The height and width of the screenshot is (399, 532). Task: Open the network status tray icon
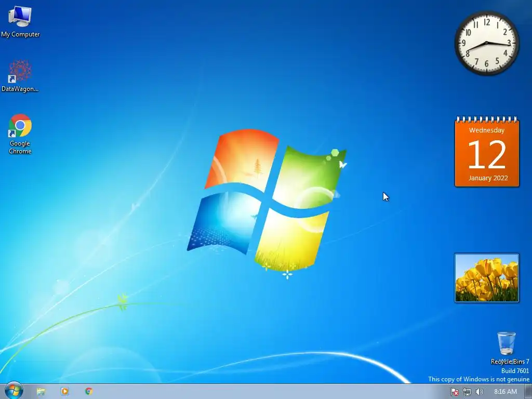(x=467, y=392)
